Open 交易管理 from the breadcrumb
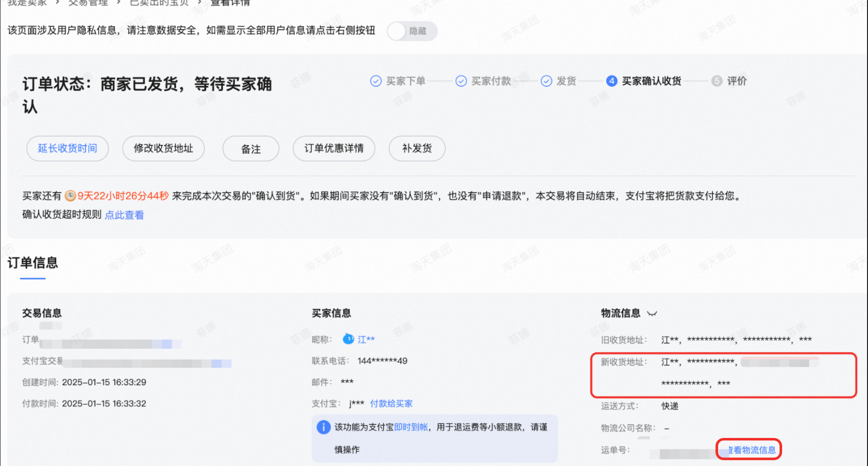 click(88, 3)
